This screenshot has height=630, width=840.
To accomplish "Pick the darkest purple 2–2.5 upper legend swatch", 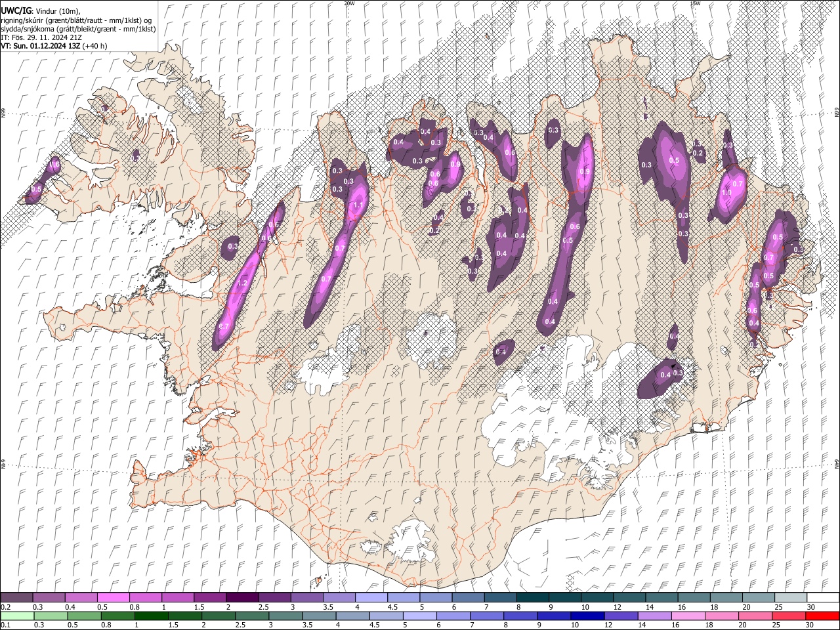I will pyautogui.click(x=242, y=597).
